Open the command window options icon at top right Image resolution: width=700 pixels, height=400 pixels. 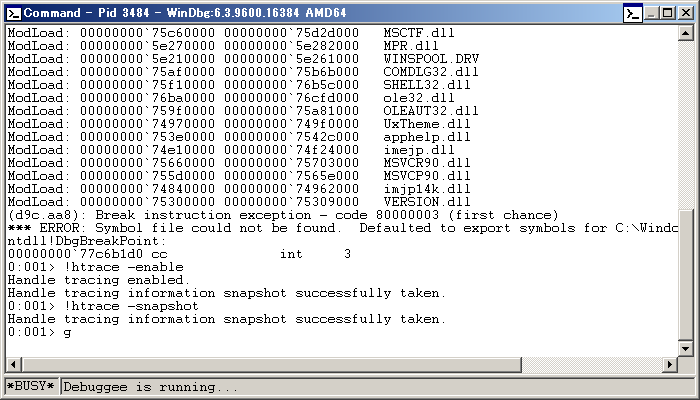click(633, 13)
